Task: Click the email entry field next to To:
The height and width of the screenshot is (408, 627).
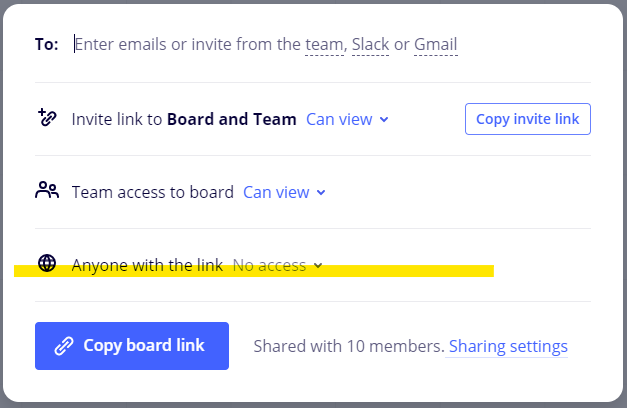Action: [332, 44]
